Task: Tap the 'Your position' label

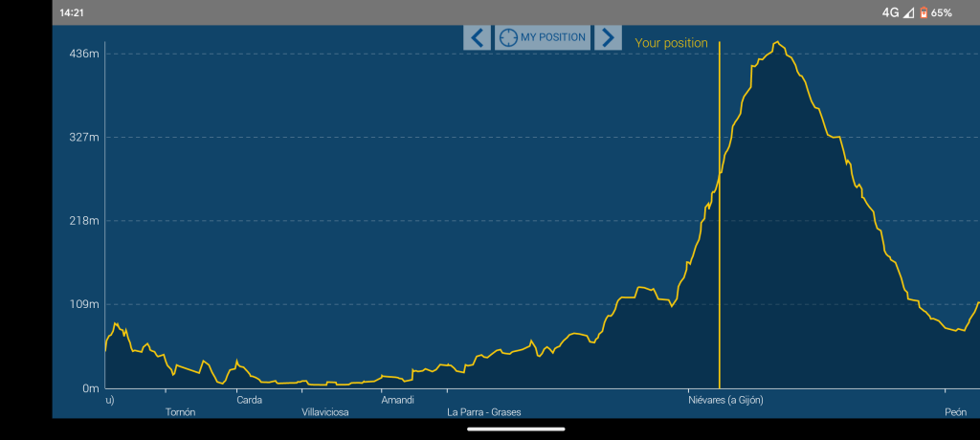Action: (x=671, y=43)
